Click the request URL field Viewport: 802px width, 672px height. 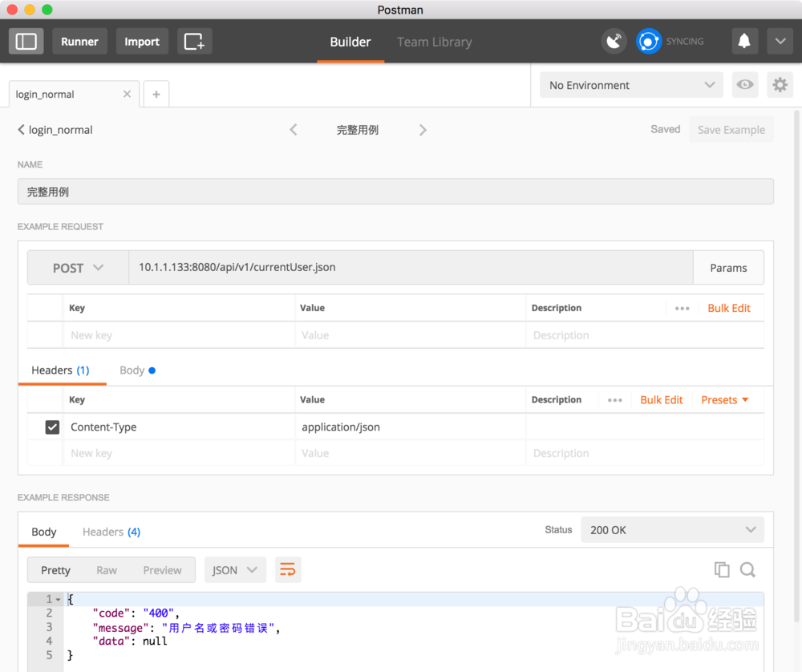[x=411, y=268]
